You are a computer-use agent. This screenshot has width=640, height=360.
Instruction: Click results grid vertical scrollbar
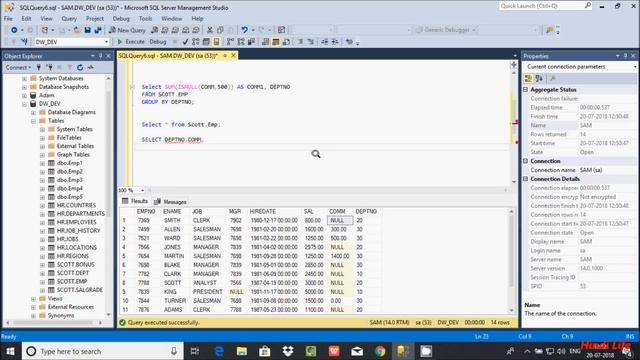pos(511,261)
